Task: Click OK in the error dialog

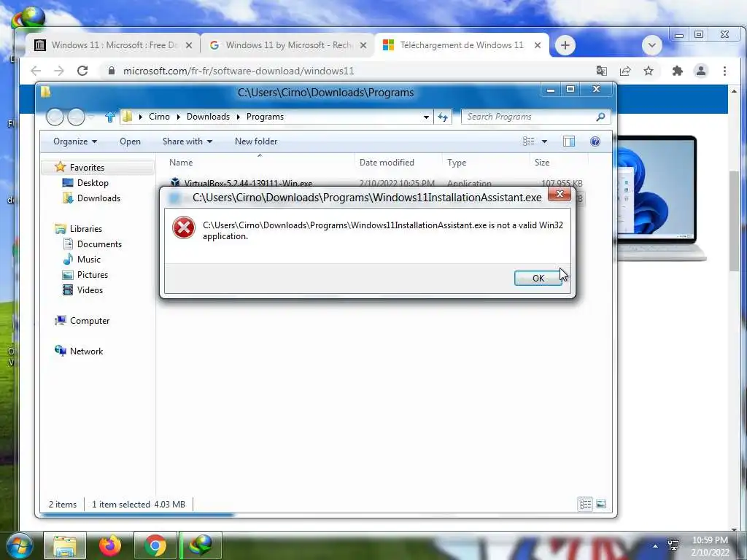Action: [x=538, y=278]
